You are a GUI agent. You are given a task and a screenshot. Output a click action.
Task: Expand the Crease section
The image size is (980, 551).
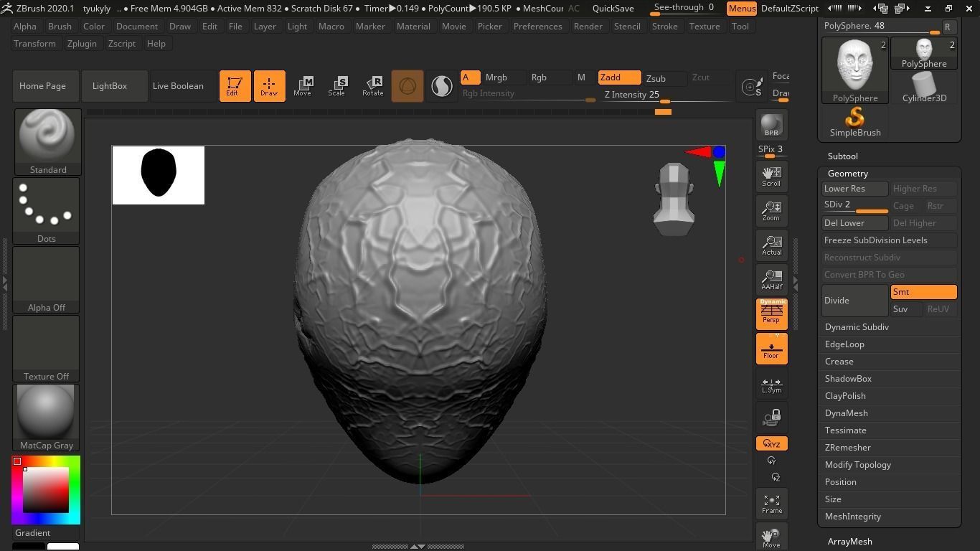coord(839,362)
